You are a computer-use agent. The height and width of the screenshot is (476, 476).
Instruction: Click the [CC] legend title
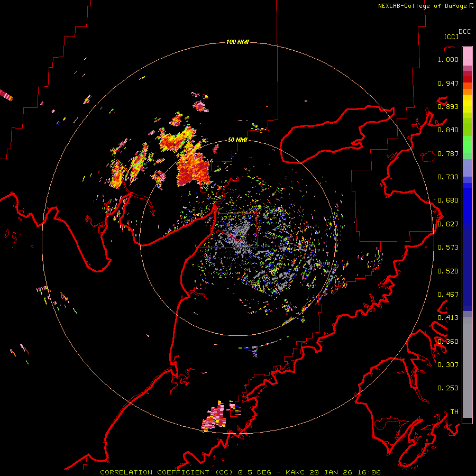[x=451, y=36]
